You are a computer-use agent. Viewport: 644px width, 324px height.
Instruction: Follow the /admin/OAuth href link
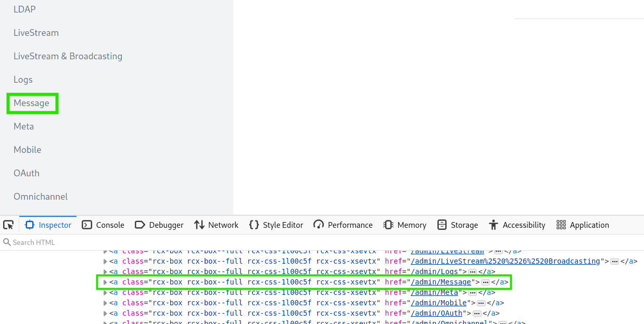click(437, 313)
